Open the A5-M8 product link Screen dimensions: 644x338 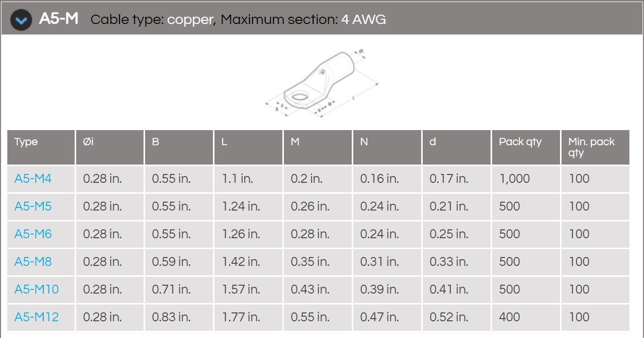(x=33, y=262)
